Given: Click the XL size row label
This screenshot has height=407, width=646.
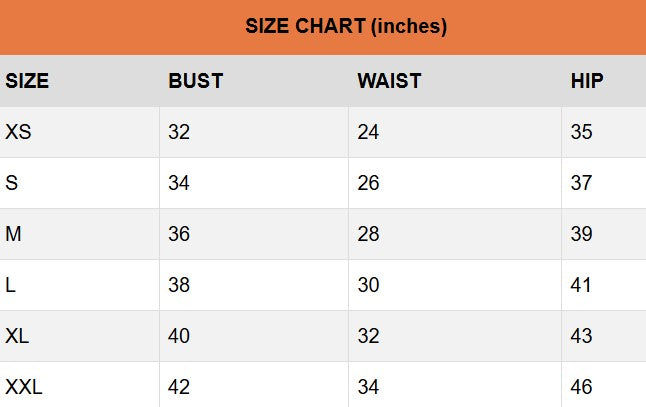Looking at the screenshot, I should (17, 336).
